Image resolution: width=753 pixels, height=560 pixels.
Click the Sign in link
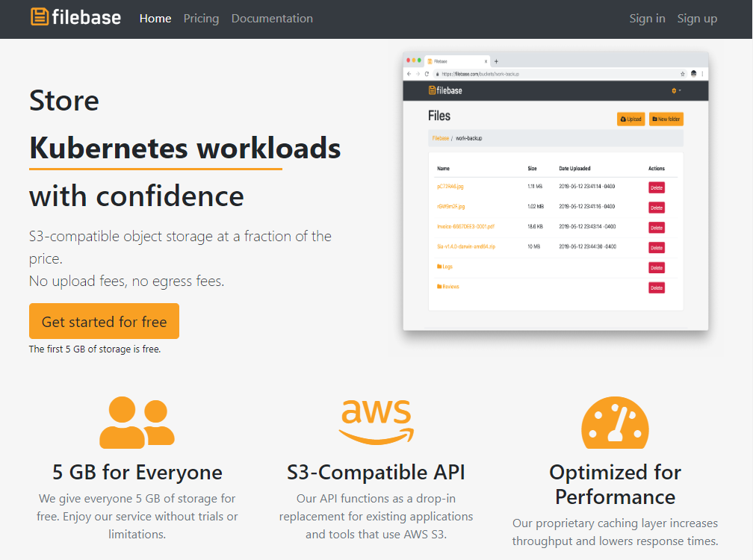647,19
